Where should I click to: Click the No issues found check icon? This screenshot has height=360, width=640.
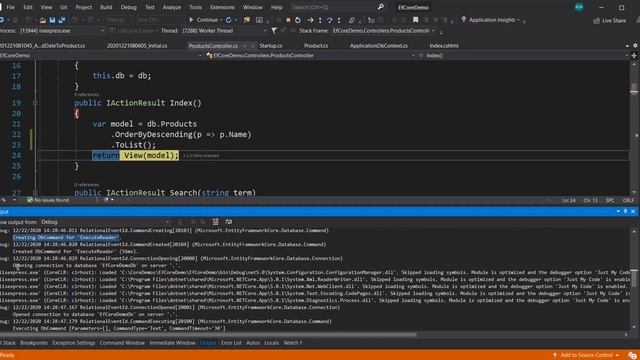pos(30,200)
